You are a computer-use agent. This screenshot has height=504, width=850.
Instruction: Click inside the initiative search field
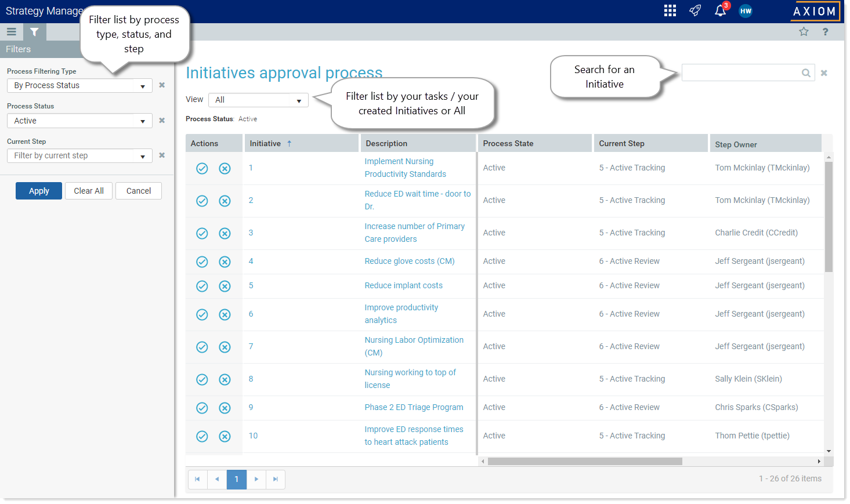[x=743, y=72]
